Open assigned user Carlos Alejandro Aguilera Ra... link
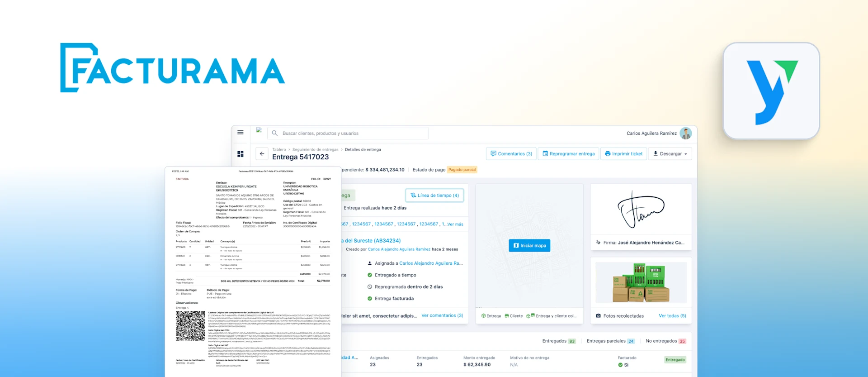This screenshot has width=868, height=377. (431, 263)
